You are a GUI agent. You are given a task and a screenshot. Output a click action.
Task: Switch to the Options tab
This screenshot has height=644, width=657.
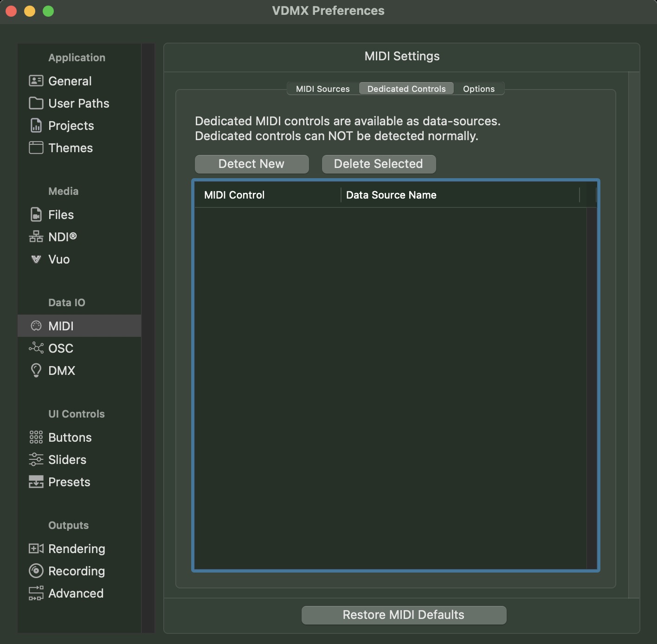click(478, 89)
